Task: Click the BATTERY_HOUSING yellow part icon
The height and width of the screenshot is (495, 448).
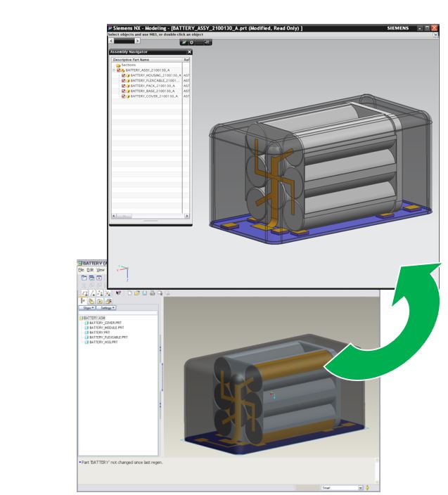Action: tap(128, 75)
